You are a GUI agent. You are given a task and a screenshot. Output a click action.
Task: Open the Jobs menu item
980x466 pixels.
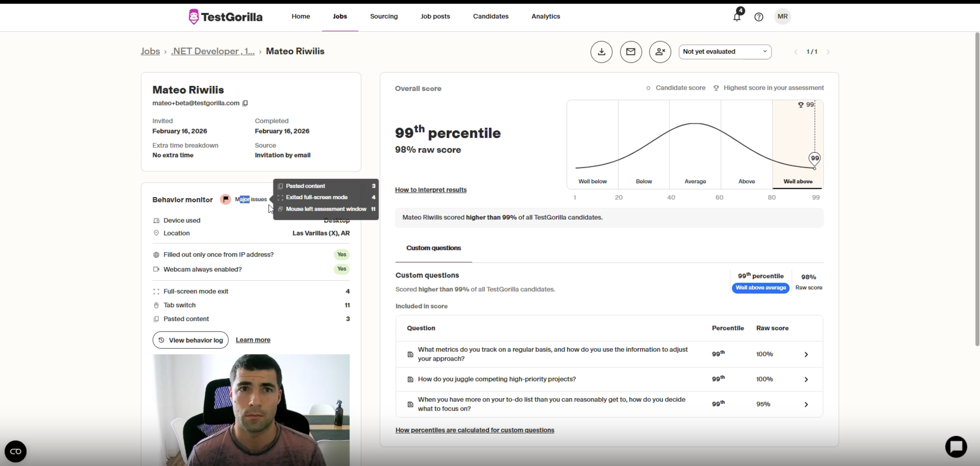point(340,16)
